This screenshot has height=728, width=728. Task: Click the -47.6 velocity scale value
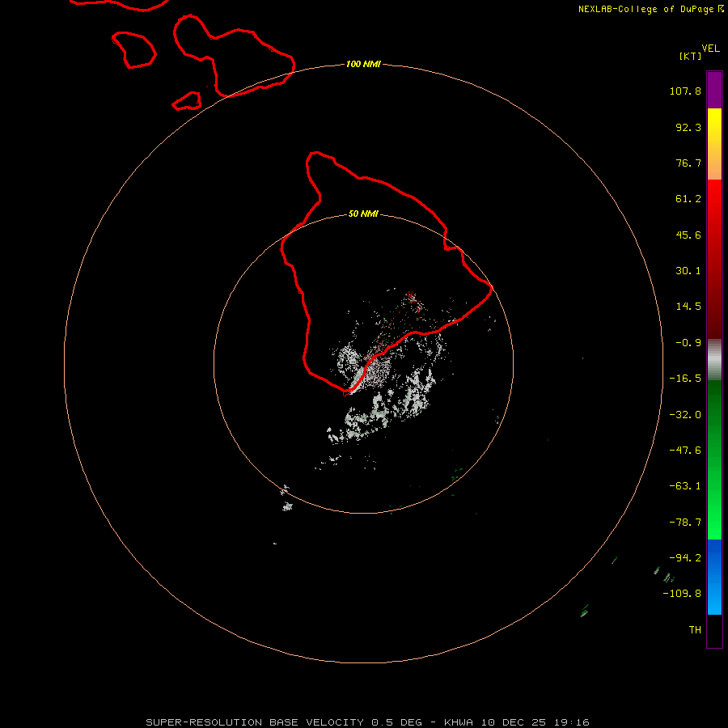click(685, 451)
